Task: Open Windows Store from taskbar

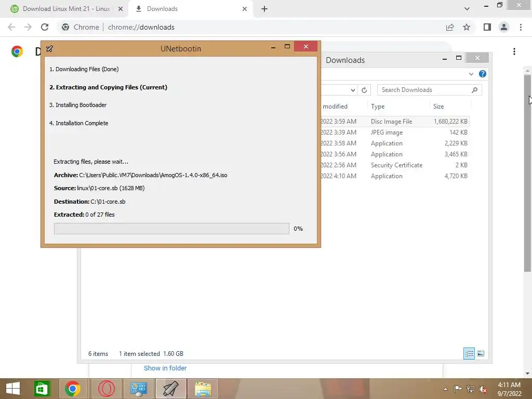Action: (x=42, y=389)
